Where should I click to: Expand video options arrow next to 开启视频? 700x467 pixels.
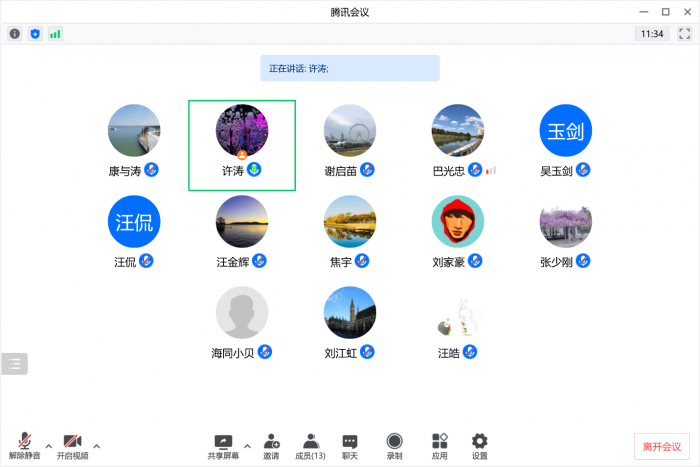96,446
